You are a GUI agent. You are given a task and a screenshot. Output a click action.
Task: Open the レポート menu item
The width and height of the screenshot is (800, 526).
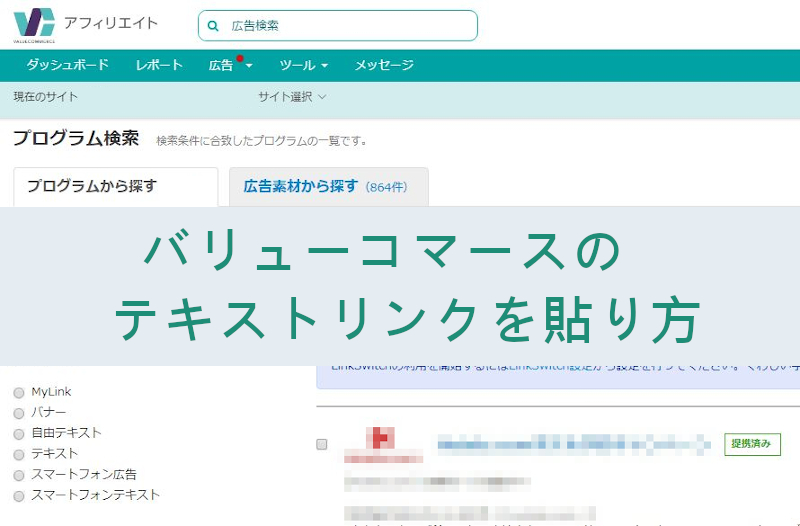point(159,65)
